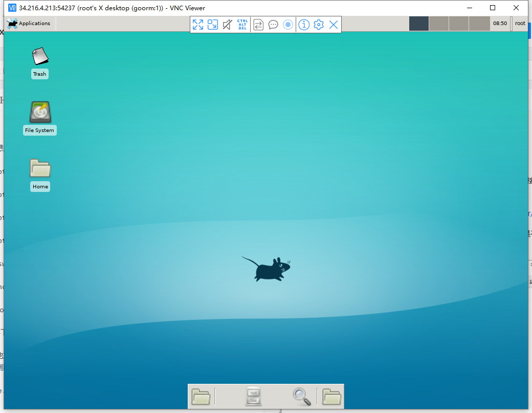Switch to the third workspace in the switcher
532x413 pixels.
pos(459,24)
